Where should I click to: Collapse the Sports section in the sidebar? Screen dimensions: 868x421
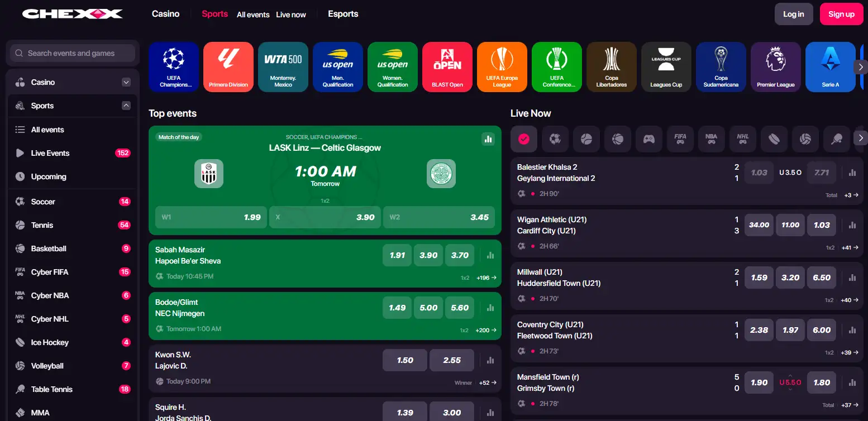tap(126, 106)
